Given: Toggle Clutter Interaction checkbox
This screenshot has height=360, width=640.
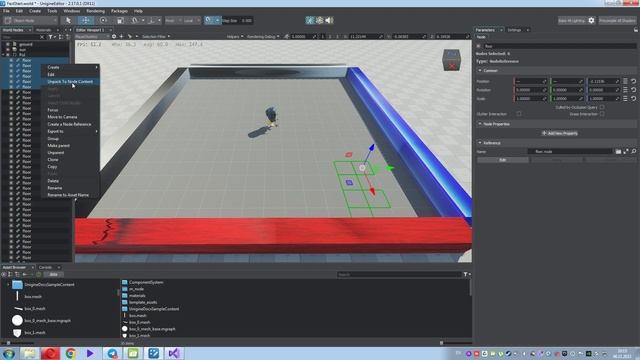Looking at the screenshot, I should point(519,114).
